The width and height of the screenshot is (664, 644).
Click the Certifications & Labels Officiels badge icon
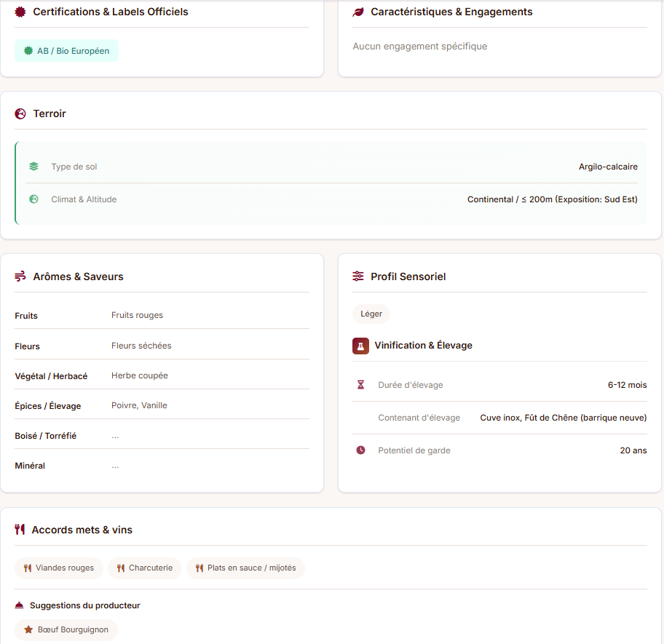20,12
